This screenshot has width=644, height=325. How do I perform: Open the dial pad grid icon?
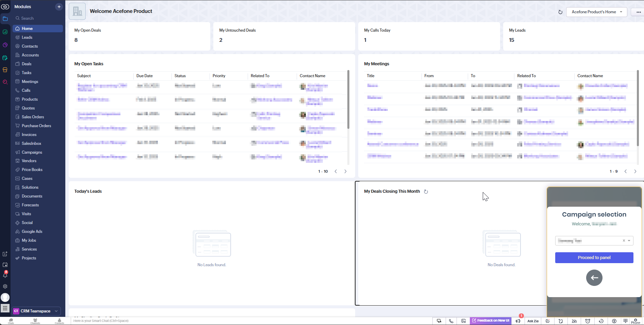625,321
